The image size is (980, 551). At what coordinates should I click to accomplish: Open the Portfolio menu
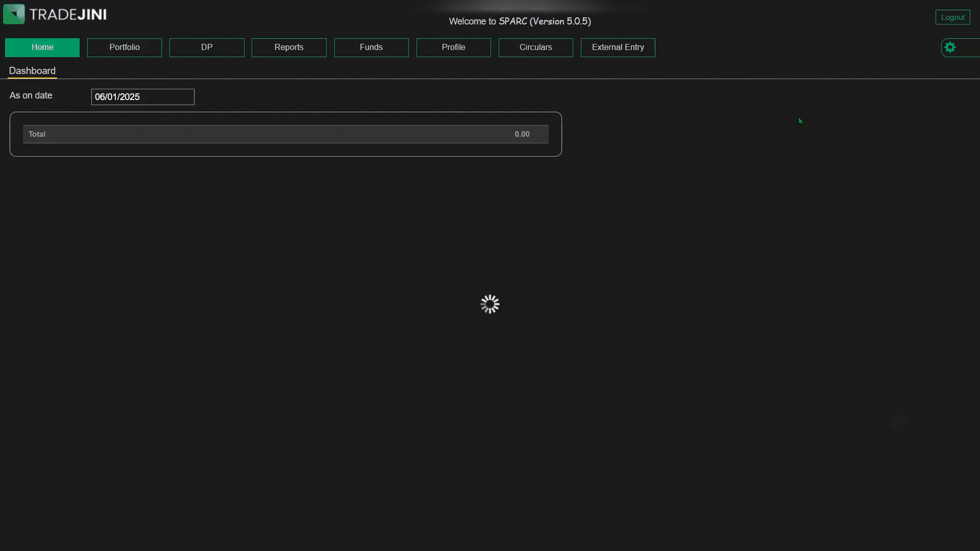[x=125, y=47]
